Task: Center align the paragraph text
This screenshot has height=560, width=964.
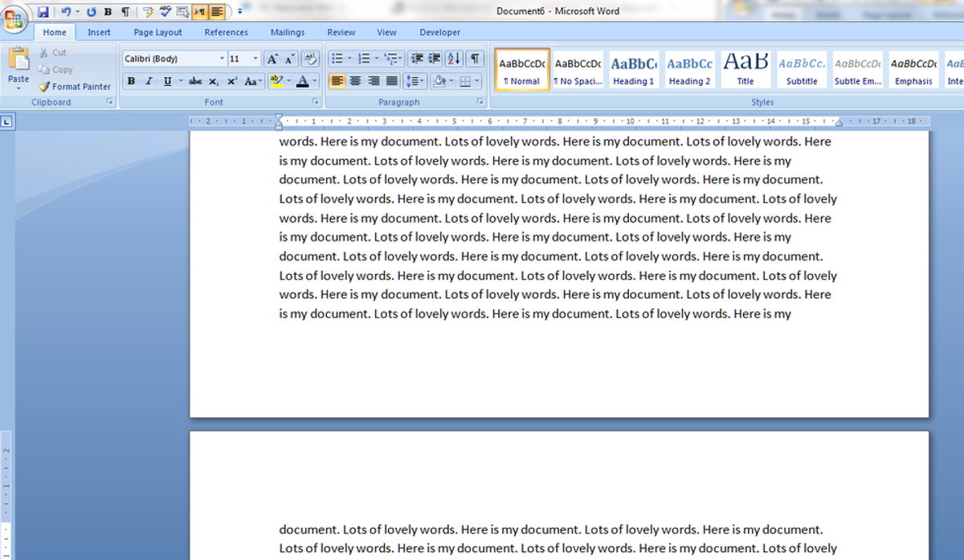Action: (x=355, y=80)
